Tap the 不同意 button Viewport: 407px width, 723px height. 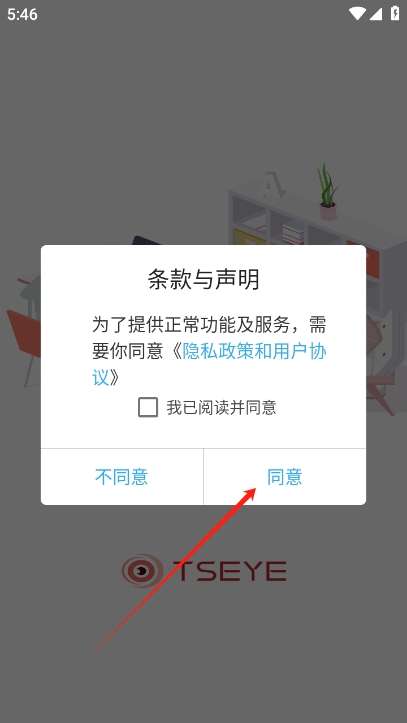pos(122,476)
